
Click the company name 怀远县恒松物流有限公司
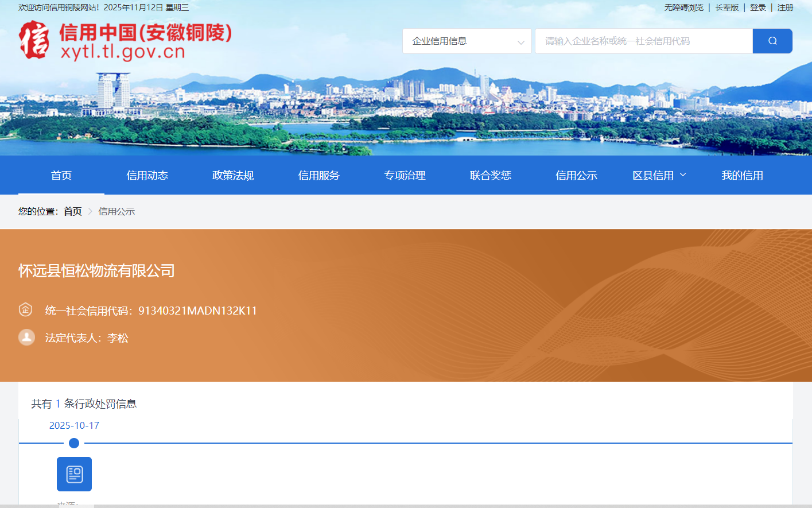pos(96,271)
